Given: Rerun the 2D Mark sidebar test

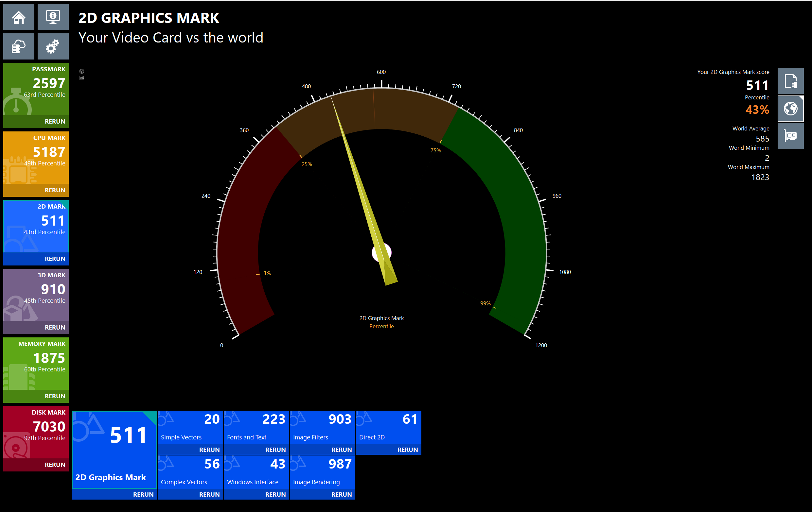Looking at the screenshot, I should point(55,259).
